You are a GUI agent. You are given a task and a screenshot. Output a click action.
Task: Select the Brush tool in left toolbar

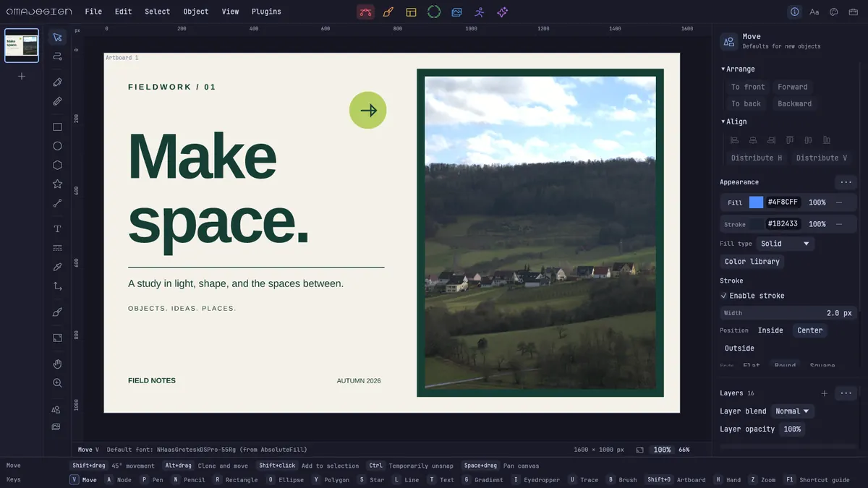57,312
